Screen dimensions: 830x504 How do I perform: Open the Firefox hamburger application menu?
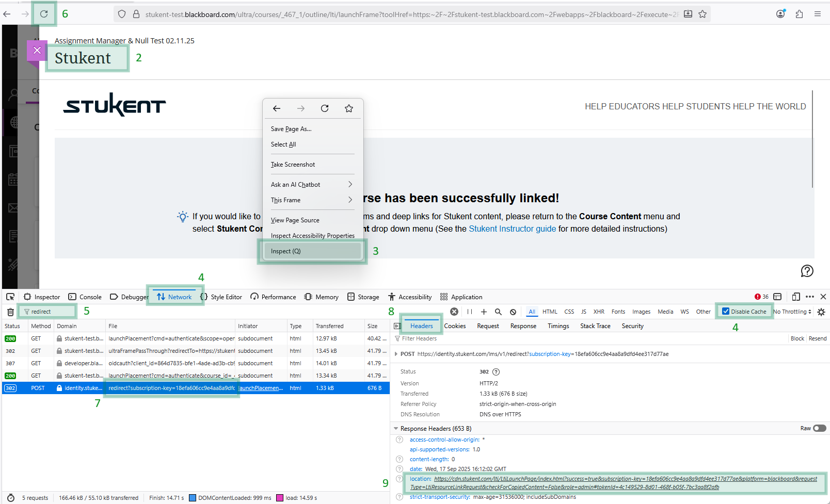pos(818,14)
